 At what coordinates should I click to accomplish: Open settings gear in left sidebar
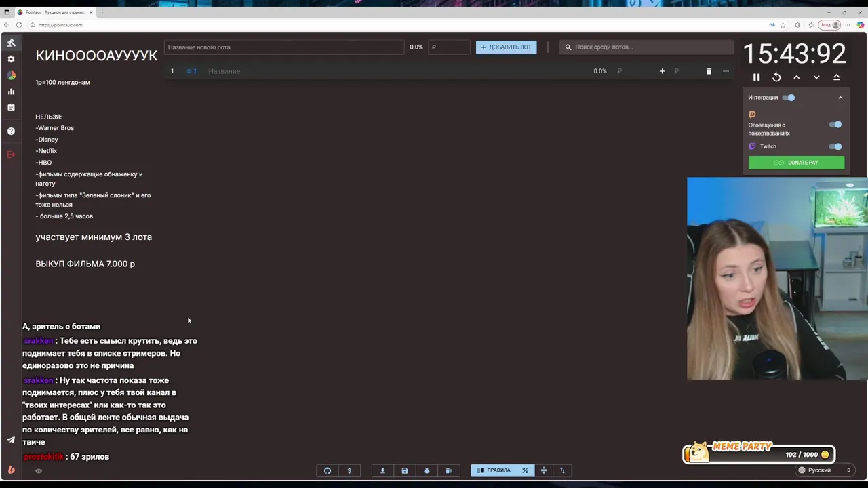point(11,60)
